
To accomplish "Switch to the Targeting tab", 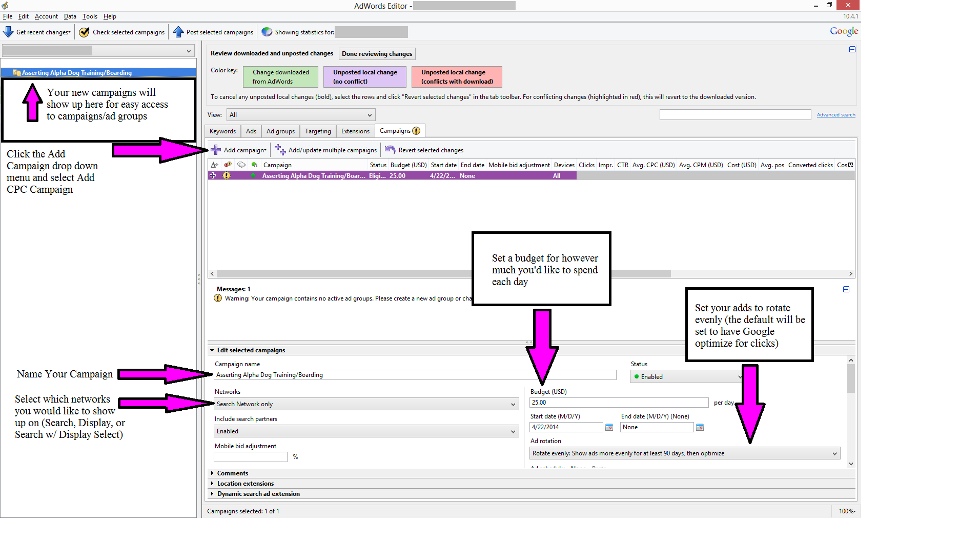I will tap(318, 131).
